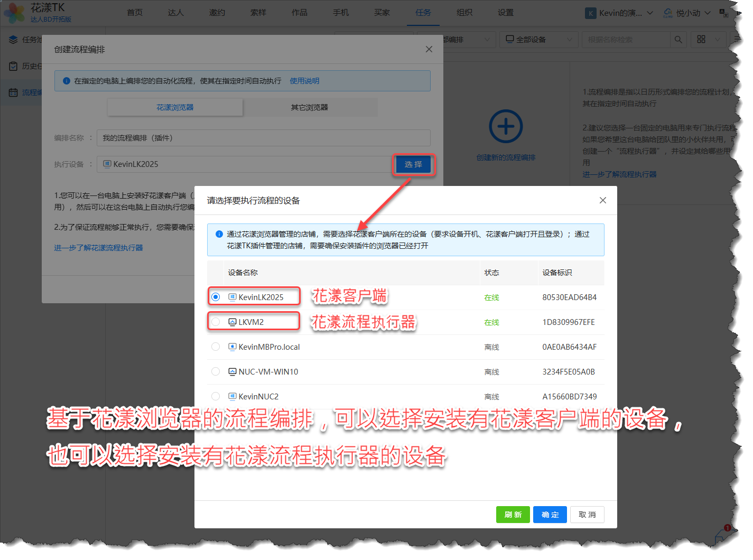
Task: Switch to the 其它浏览器 tab
Action: click(310, 107)
